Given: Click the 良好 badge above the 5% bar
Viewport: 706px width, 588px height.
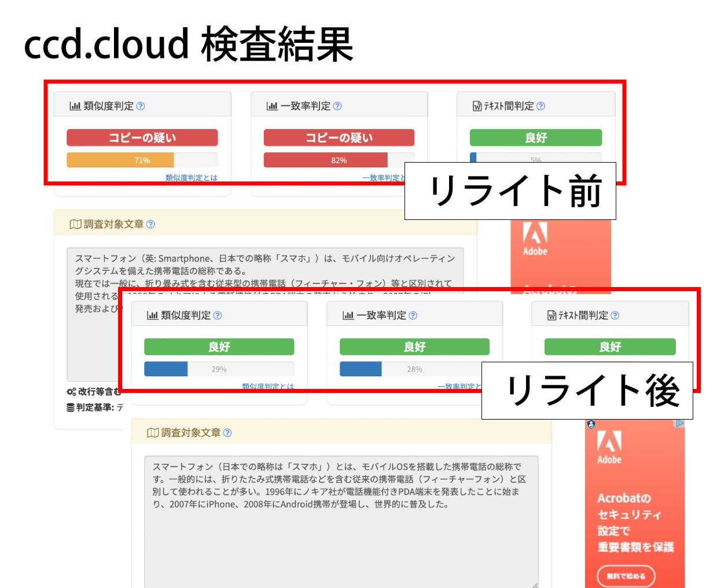Looking at the screenshot, I should [536, 138].
